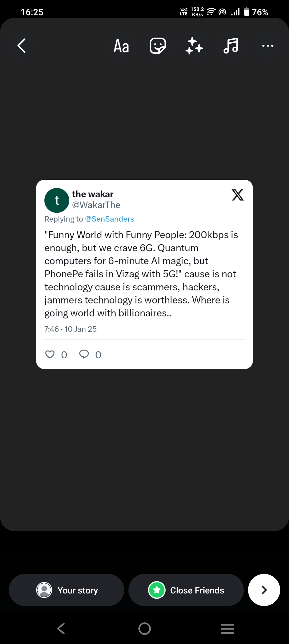Tap the @SenSanders mention link
Screen dimensions: 289x644
tap(109, 219)
